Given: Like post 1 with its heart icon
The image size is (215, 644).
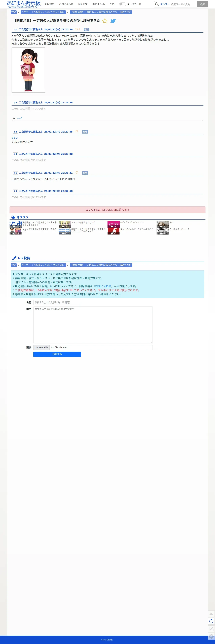Looking at the screenshot, I should (77, 29).
